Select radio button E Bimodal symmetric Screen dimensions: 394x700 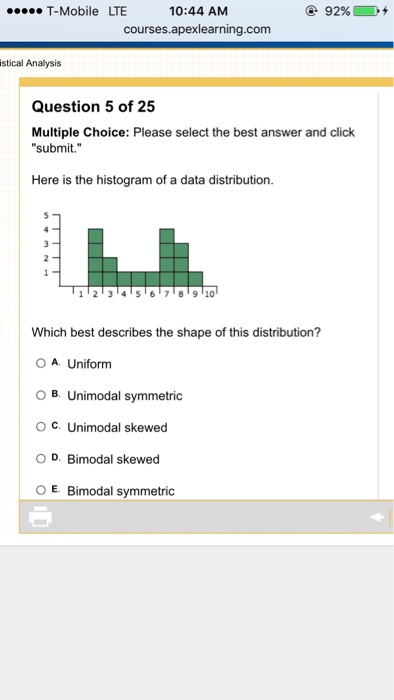click(41, 490)
